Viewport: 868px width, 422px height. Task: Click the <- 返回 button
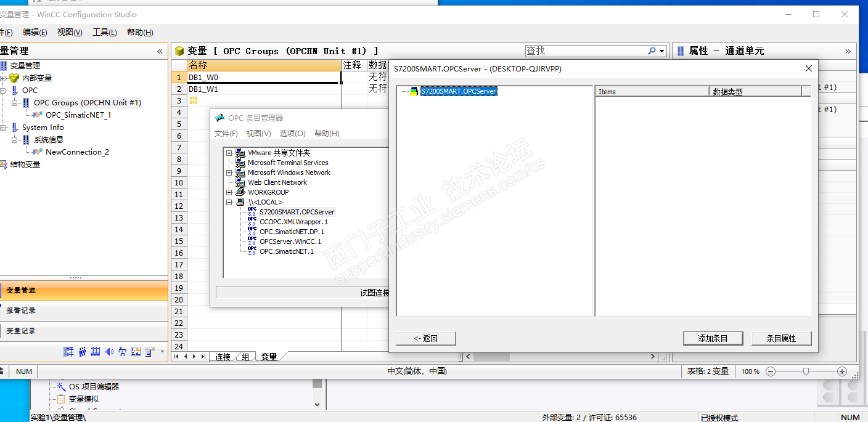(x=426, y=338)
